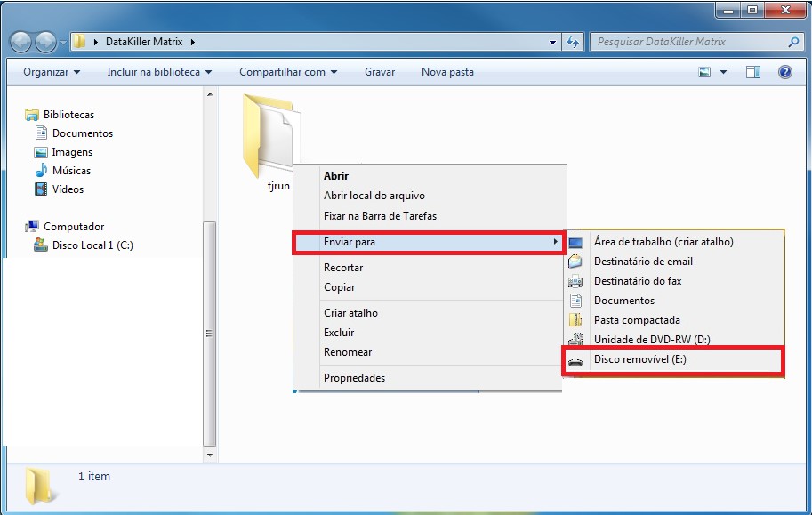812x515 pixels.
Task: Select the tjrun folder thumbnail
Action: 272,137
